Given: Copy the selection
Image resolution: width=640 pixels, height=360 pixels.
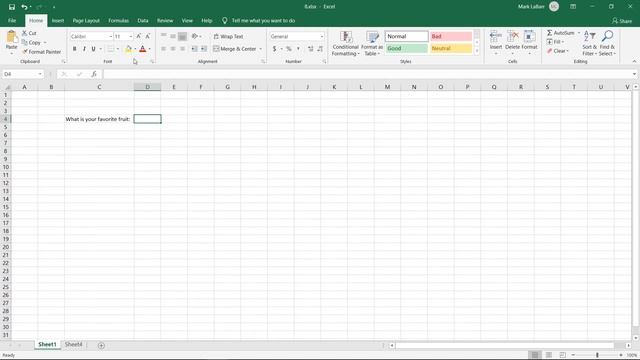Looking at the screenshot, I should (x=31, y=42).
